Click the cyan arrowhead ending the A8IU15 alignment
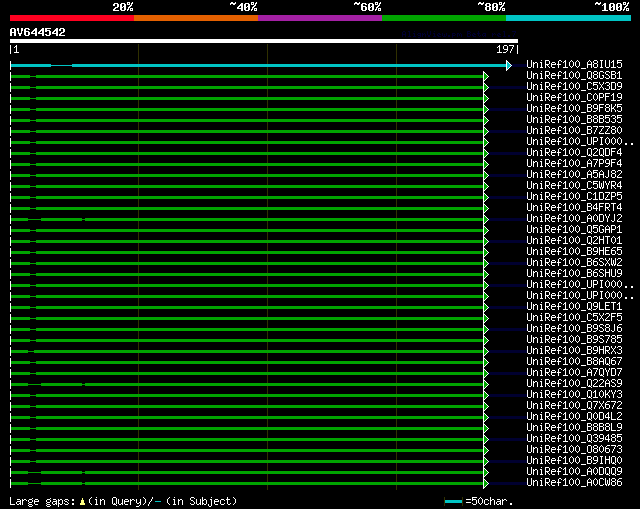Viewport: 640px width, 509px height. tap(509, 65)
